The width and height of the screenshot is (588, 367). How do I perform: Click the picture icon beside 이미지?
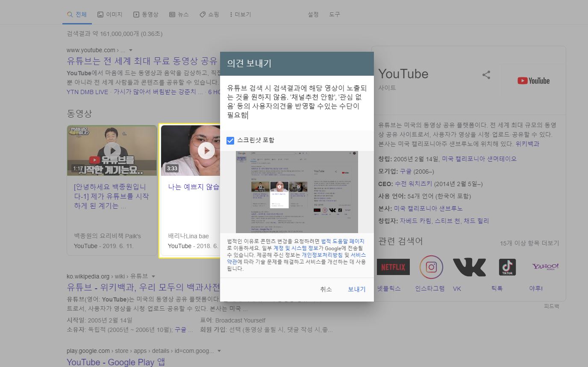100,14
